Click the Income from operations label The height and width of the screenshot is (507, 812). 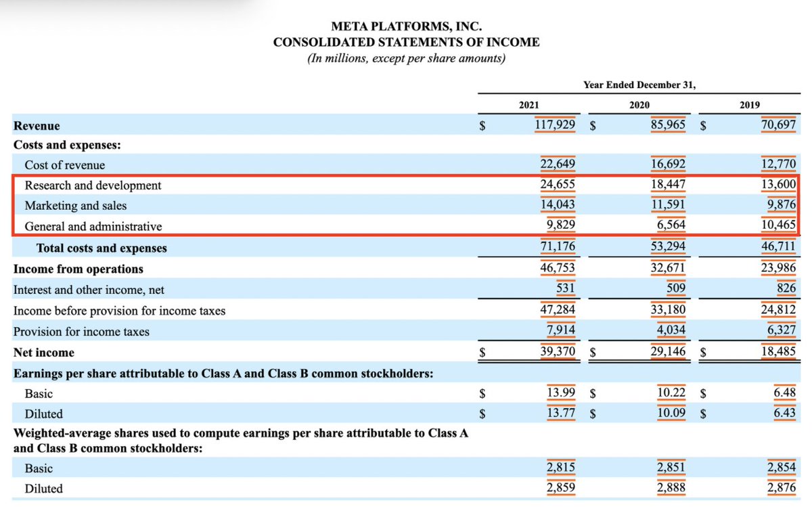click(78, 269)
